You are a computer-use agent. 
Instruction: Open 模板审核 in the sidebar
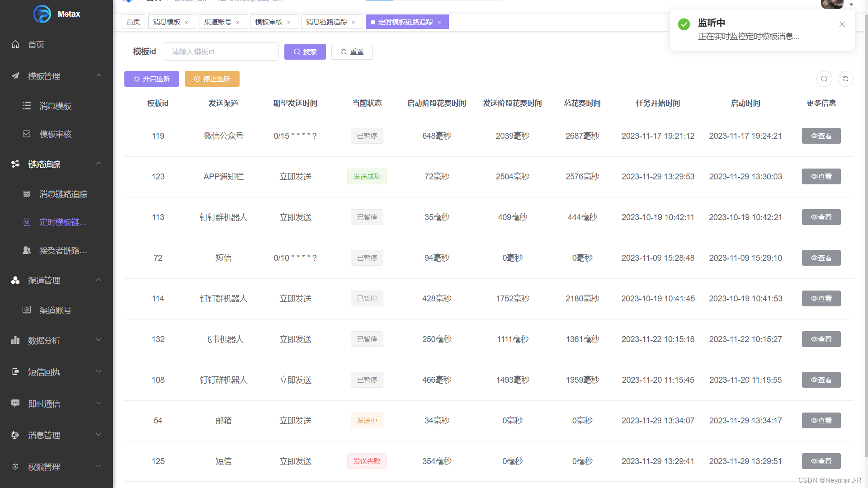click(57, 134)
